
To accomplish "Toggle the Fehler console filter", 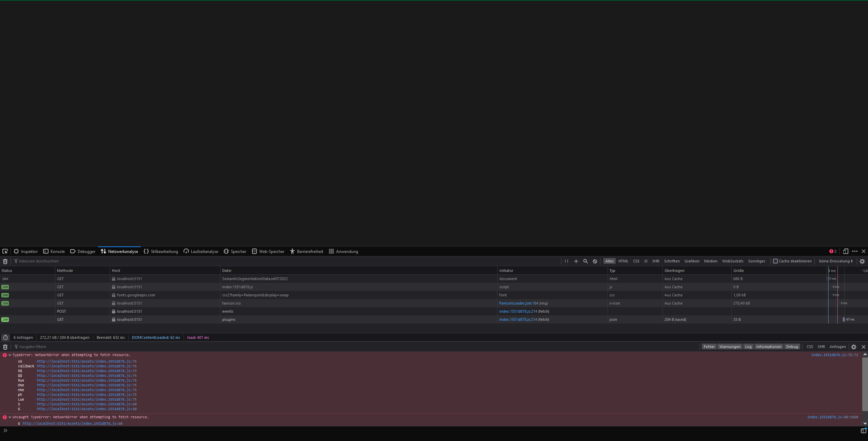I will [x=709, y=346].
